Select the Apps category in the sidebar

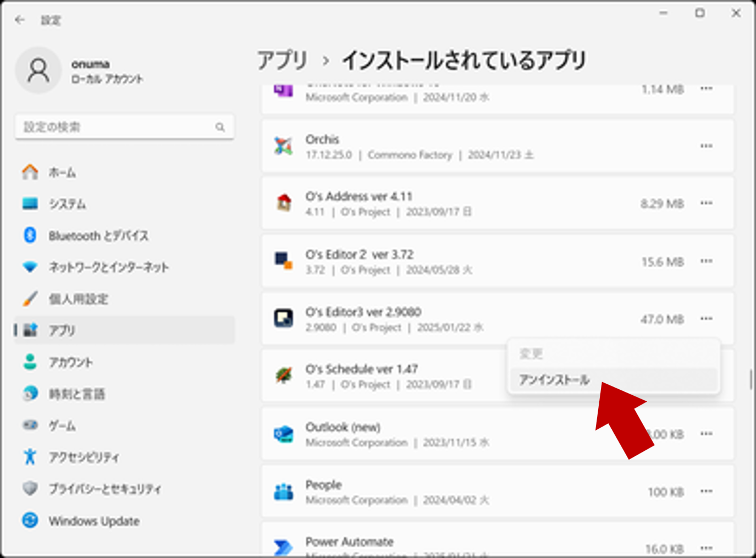(x=125, y=330)
